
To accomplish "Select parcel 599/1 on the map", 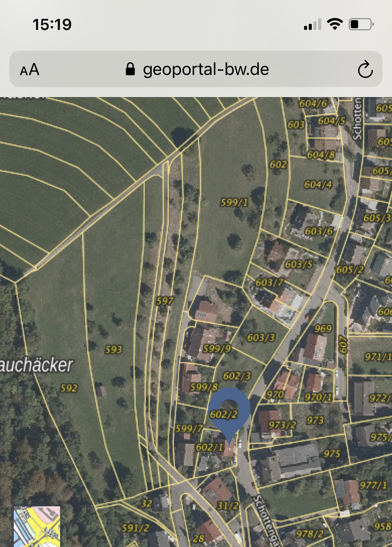I will tap(234, 202).
